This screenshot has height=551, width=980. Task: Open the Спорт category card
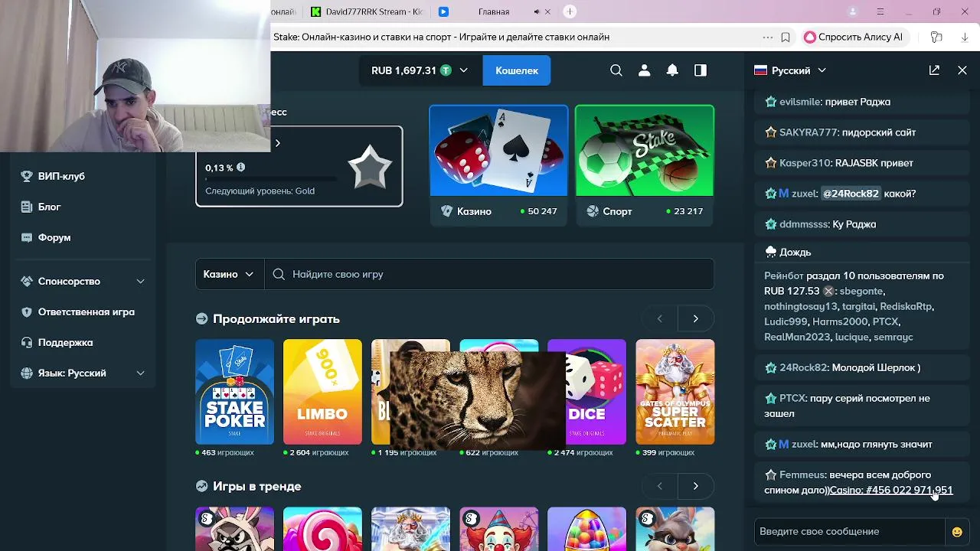(645, 165)
